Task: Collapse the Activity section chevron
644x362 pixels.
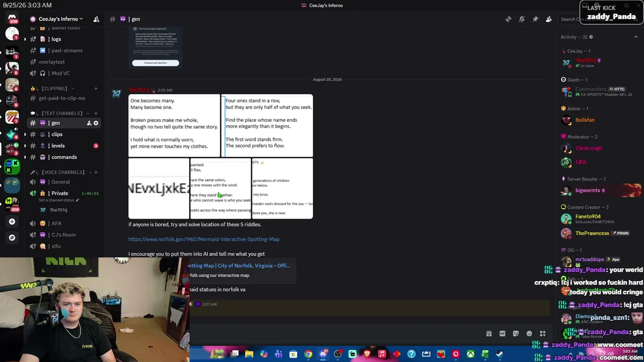Action: 635,37
